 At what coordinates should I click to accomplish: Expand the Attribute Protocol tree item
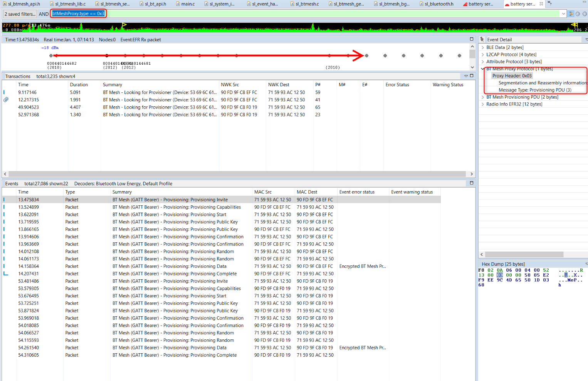482,62
